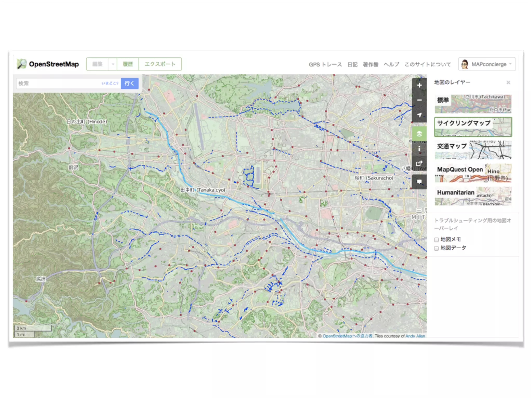
Task: Click the show my location arrow icon
Action: pos(419,115)
